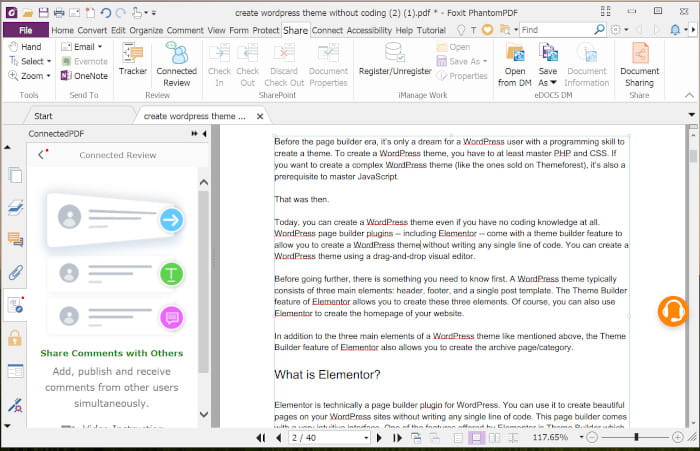This screenshot has width=700, height=451.
Task: Expand the Email dropdown arrow
Action: coord(100,46)
